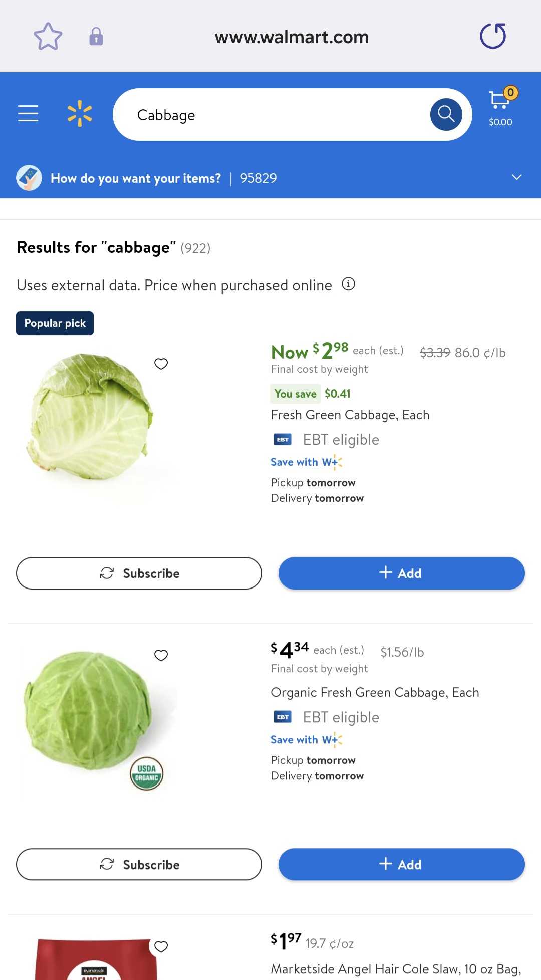The height and width of the screenshot is (980, 541).
Task: Reload the page with refresh icon
Action: [x=493, y=36]
